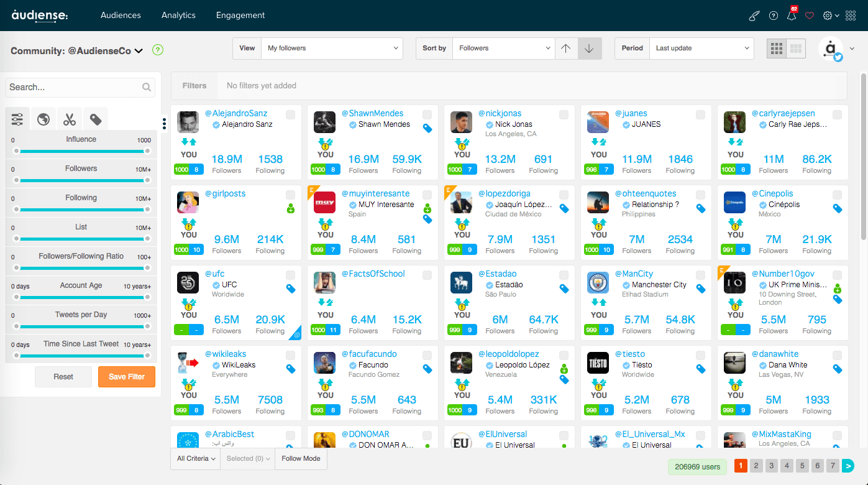Expand the settings gear dropdown in header

tap(831, 16)
